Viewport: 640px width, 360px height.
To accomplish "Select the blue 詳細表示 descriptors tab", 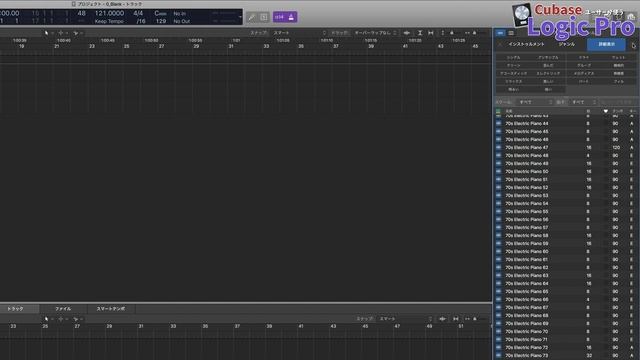I will click(x=607, y=44).
